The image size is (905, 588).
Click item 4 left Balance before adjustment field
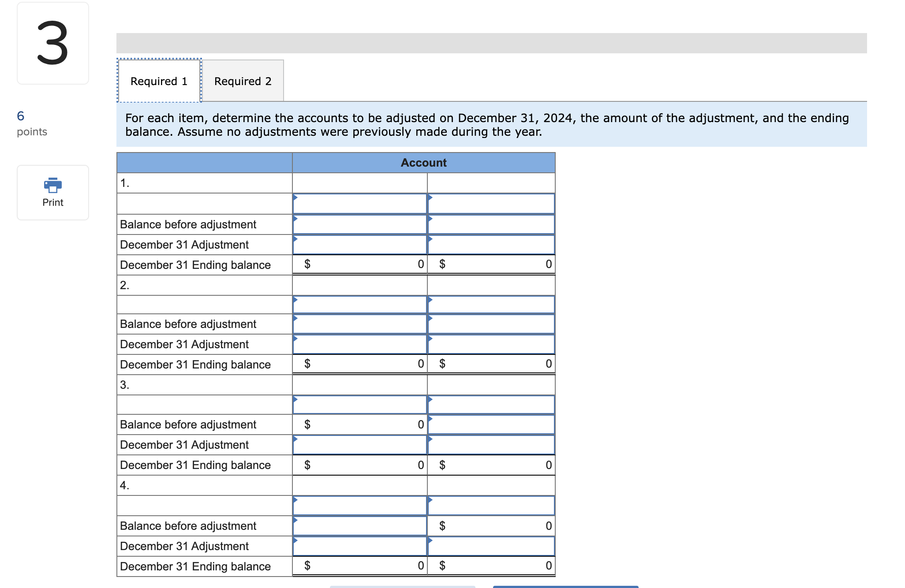coord(359,526)
